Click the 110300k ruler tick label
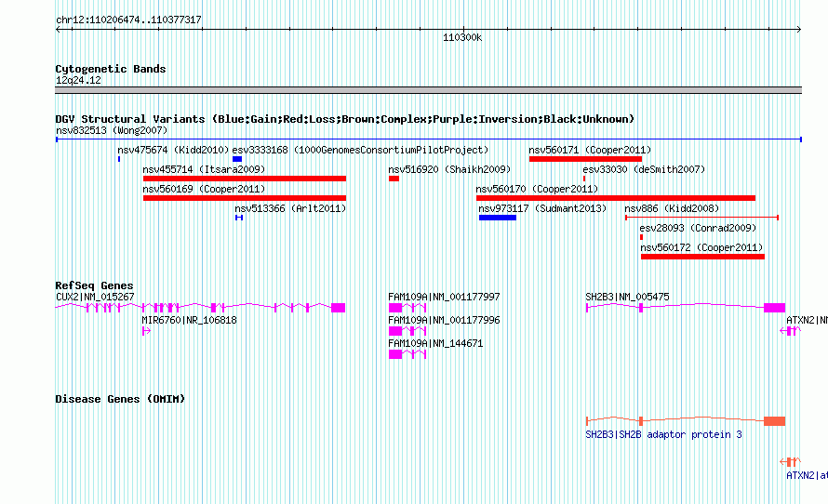828x504 pixels. [462, 37]
